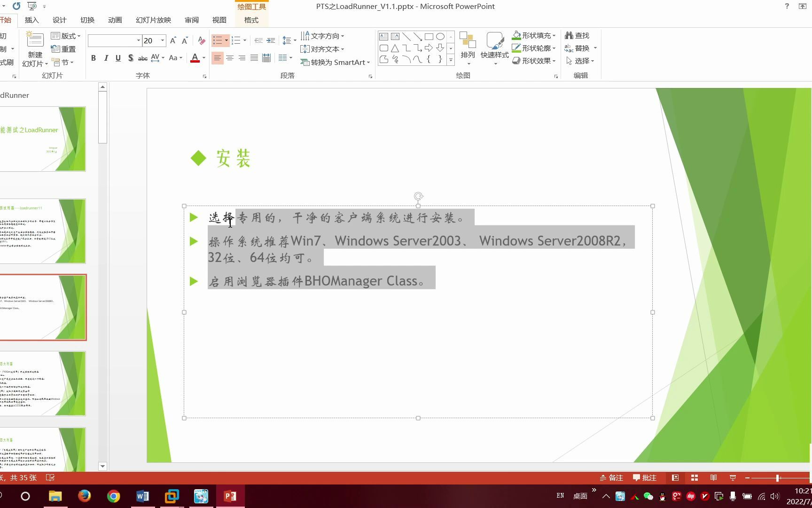The width and height of the screenshot is (812, 508).
Task: Justify the paragraph text
Action: click(254, 58)
